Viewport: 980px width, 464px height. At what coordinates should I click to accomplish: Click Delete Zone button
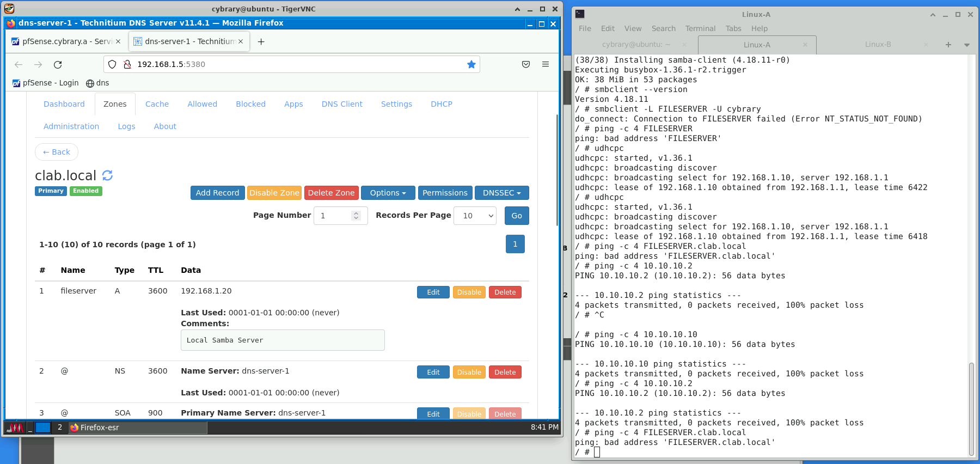click(x=331, y=193)
